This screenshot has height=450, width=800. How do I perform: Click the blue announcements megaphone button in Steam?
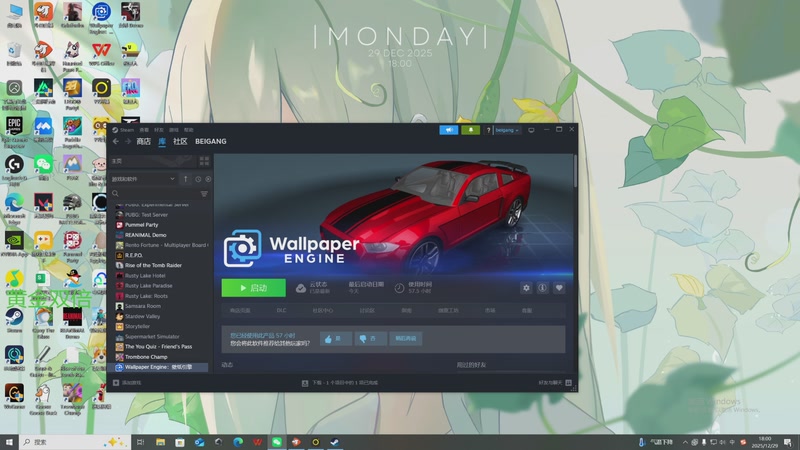pyautogui.click(x=448, y=130)
